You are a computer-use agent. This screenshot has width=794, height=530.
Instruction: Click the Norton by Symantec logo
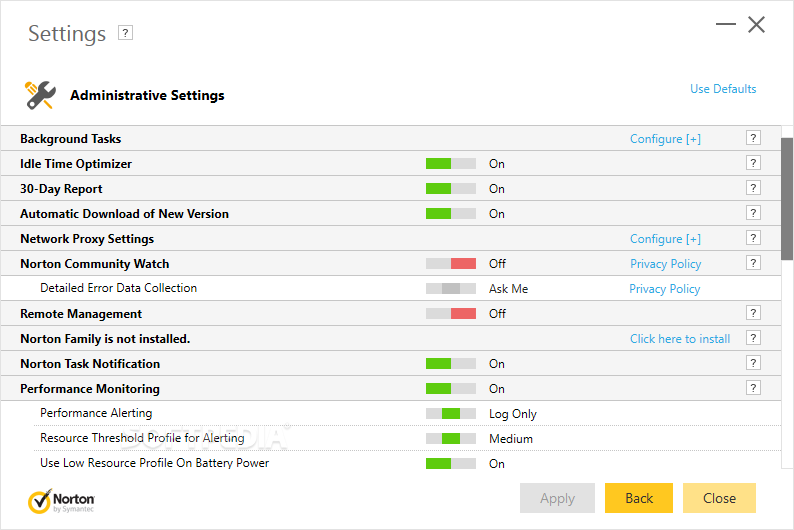point(61,501)
